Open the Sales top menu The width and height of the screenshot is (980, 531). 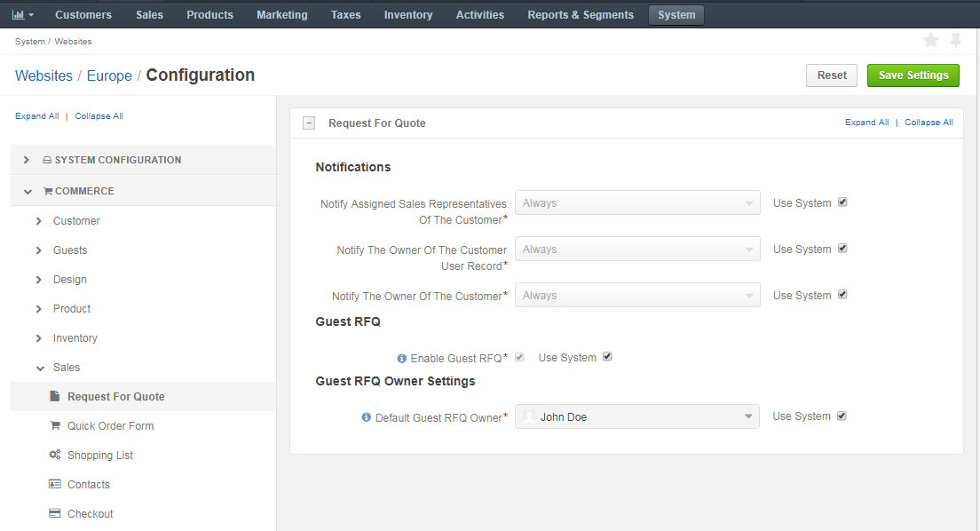pos(149,14)
